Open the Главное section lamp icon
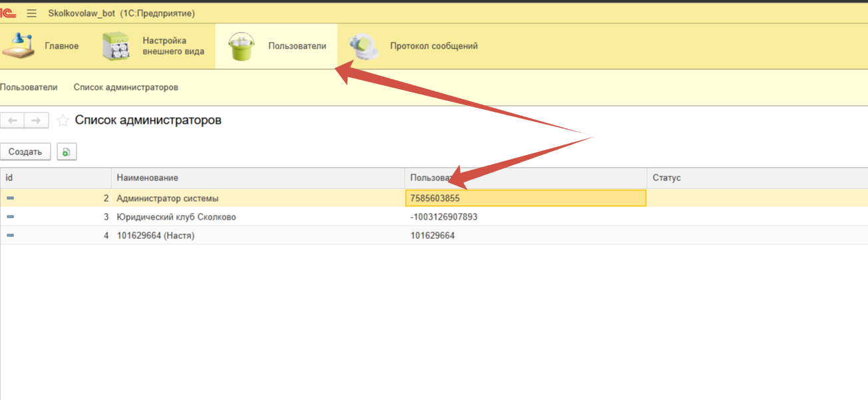 click(18, 46)
